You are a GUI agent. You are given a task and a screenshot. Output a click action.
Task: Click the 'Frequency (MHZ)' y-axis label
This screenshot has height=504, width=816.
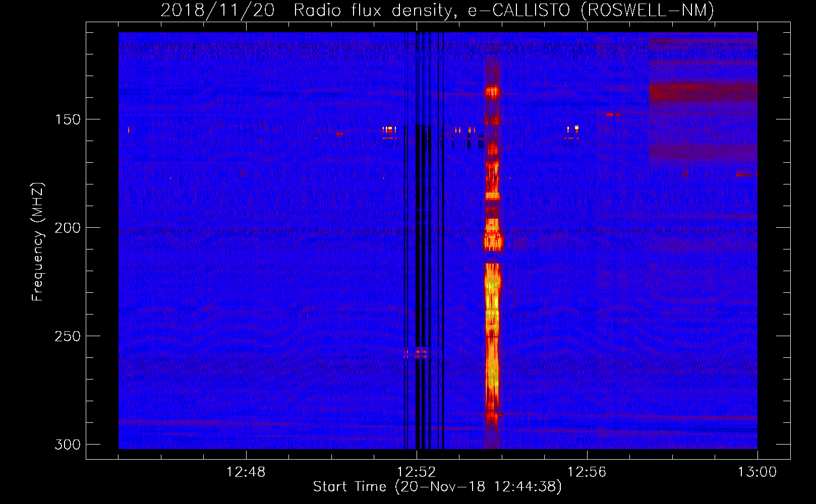[37, 242]
